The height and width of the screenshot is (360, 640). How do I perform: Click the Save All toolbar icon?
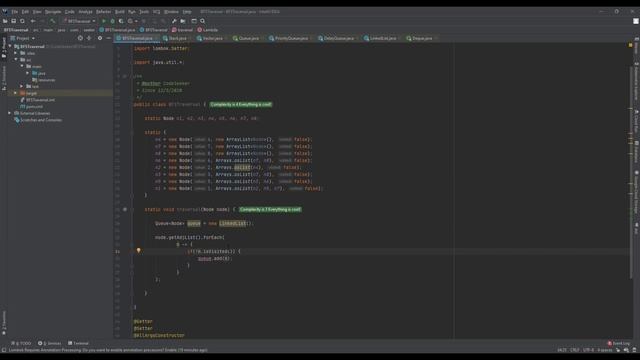[x=13, y=21]
